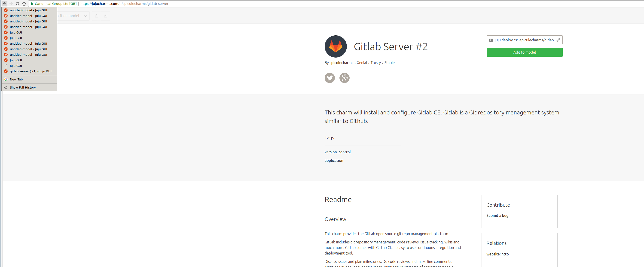Click the Stable channel link
644x267 pixels.
[389, 63]
